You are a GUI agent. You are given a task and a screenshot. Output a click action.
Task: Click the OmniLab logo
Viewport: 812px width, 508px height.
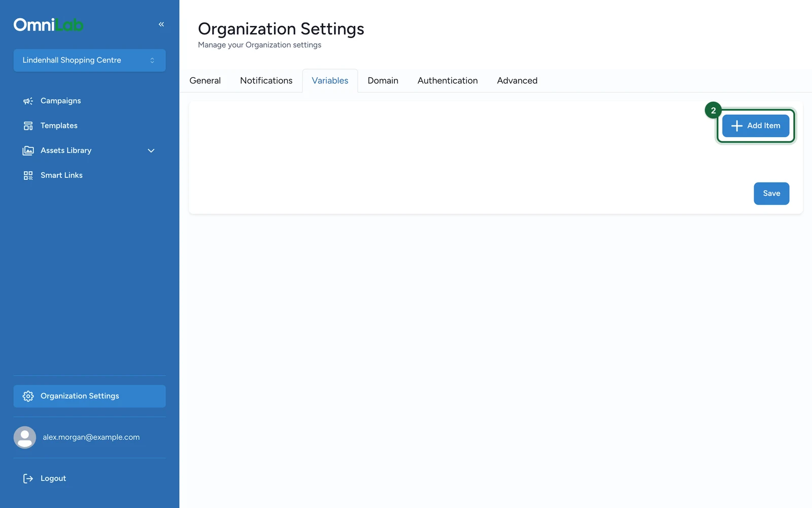48,25
